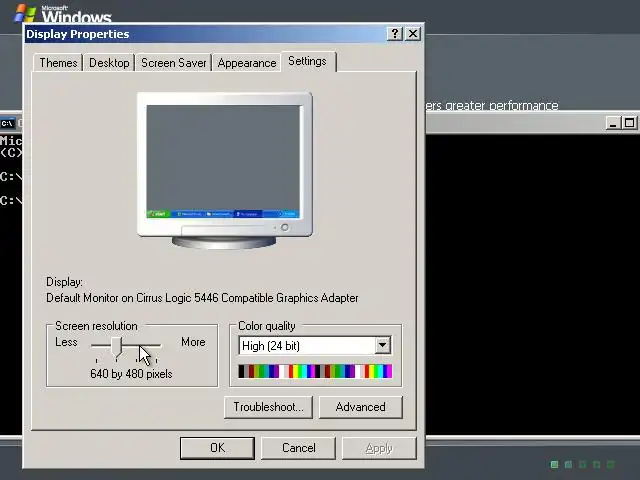Click the High (24 bit) combo box field
The height and width of the screenshot is (480, 640).
coord(315,346)
